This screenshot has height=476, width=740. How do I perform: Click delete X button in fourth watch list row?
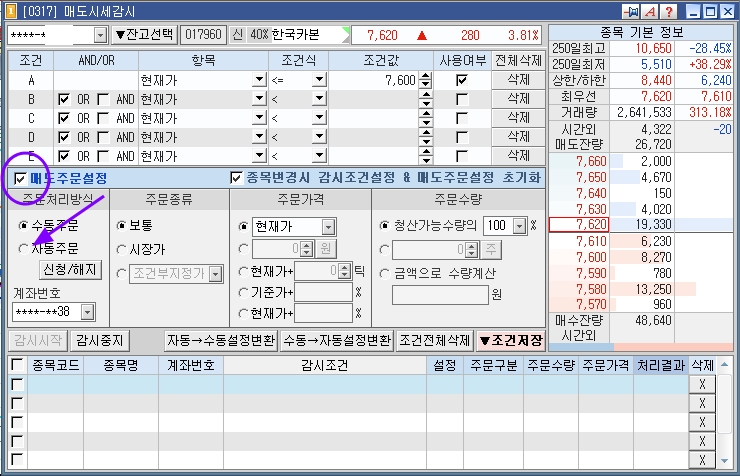pos(702,442)
